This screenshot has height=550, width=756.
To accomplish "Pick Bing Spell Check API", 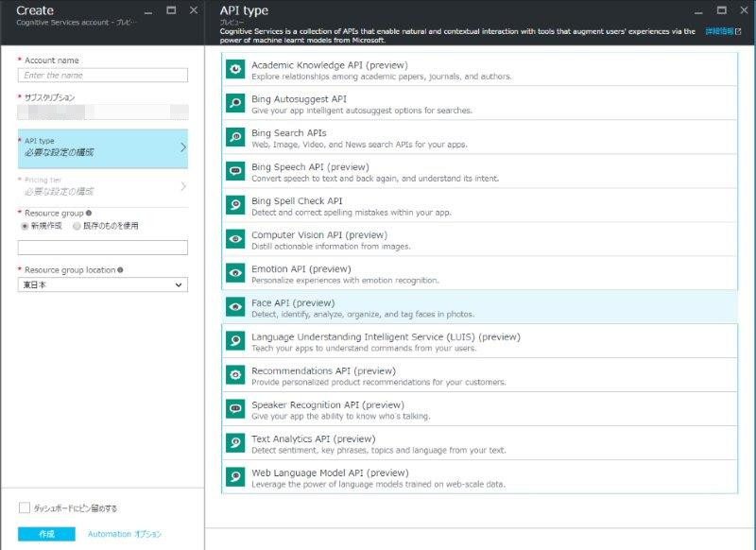I will 479,205.
